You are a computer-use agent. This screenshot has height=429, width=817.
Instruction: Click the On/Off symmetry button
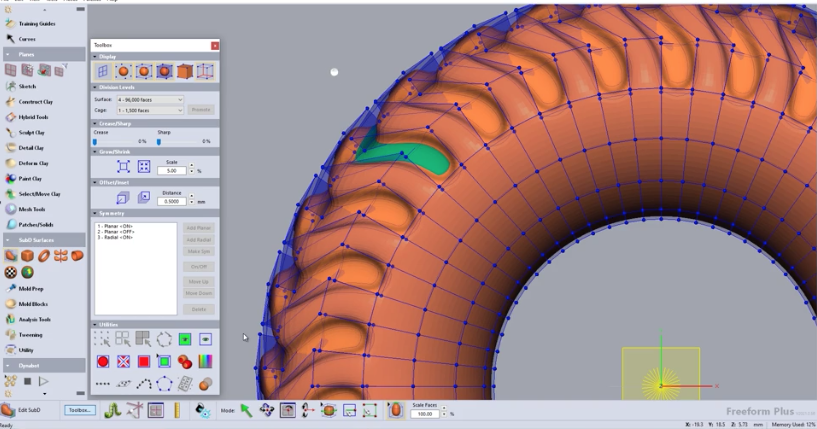(199, 266)
